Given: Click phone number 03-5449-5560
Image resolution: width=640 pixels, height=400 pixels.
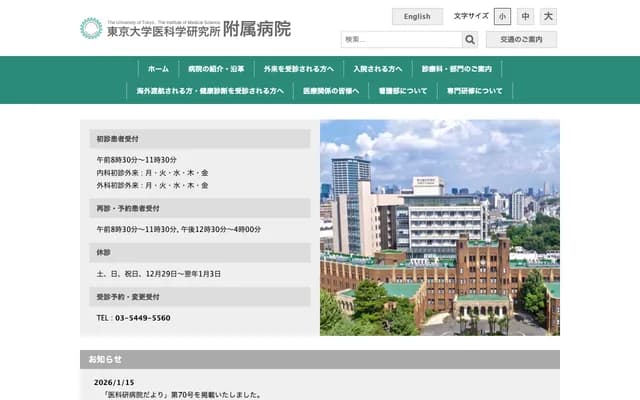Looking at the screenshot, I should (x=143, y=318).
